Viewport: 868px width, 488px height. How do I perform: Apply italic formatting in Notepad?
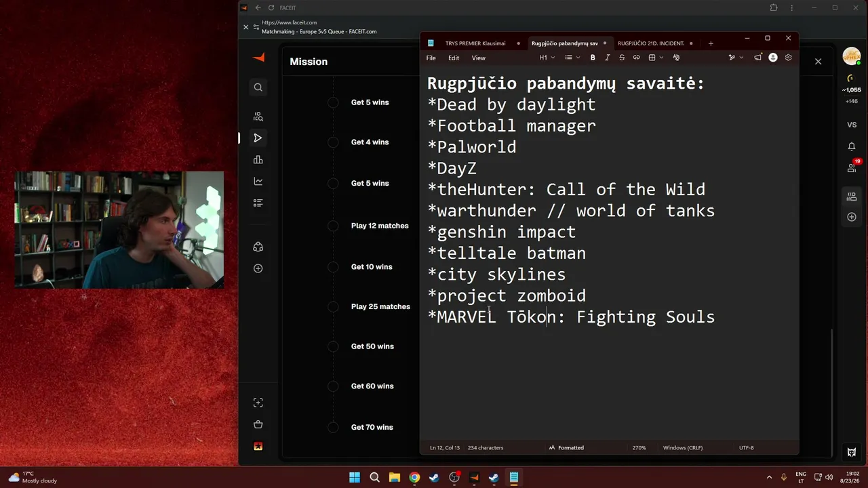[607, 58]
